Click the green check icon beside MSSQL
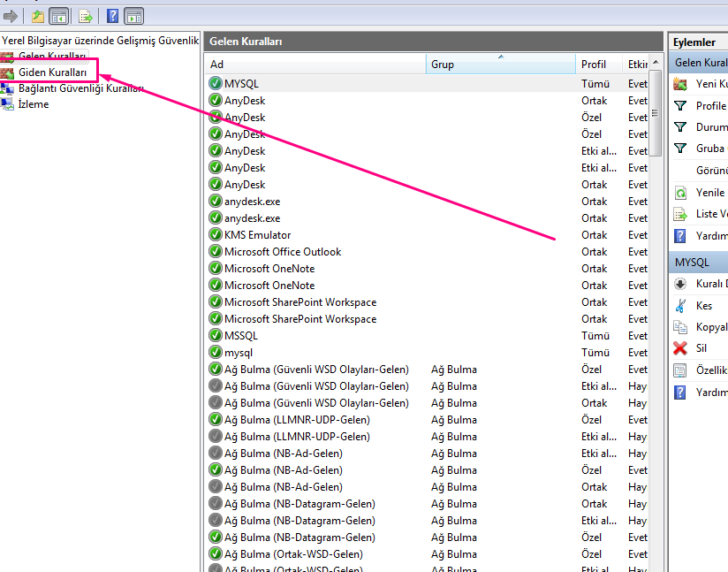The width and height of the screenshot is (728, 572). [x=216, y=335]
